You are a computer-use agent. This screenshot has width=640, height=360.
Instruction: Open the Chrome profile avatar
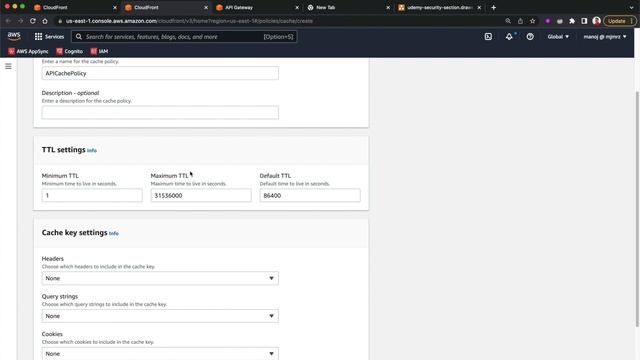point(596,21)
